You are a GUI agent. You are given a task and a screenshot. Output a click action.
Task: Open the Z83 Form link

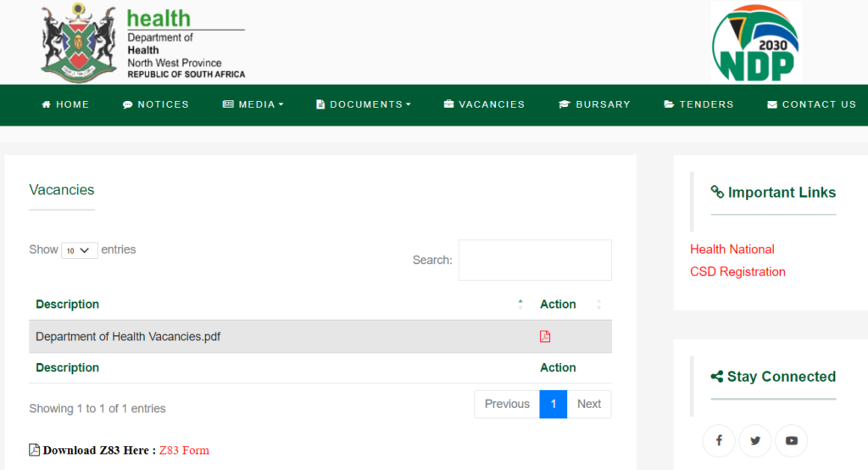[x=184, y=450]
